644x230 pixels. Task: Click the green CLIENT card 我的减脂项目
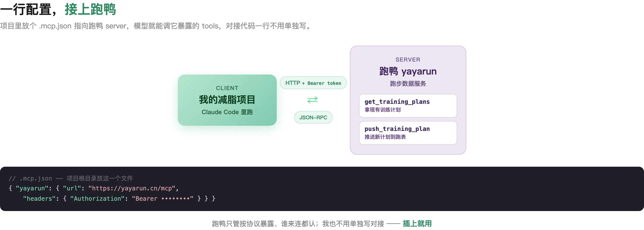point(227,100)
